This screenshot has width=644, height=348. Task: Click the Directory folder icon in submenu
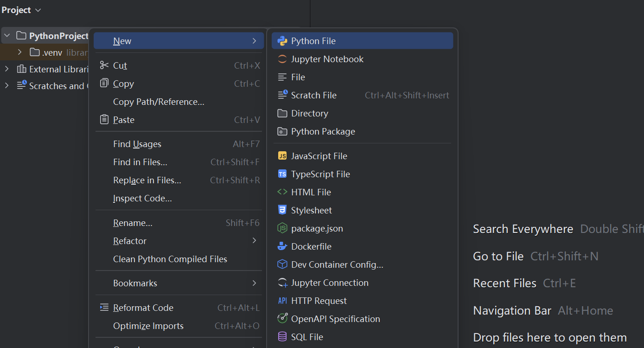pyautogui.click(x=282, y=113)
